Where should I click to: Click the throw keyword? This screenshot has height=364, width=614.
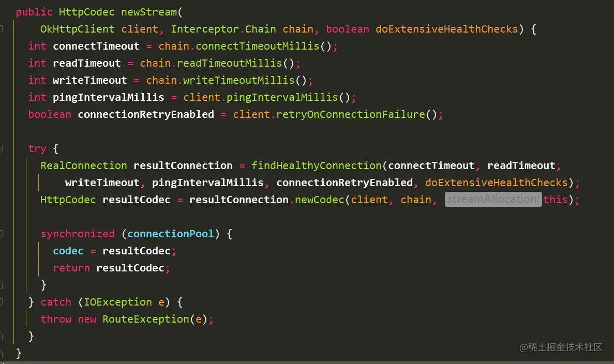click(x=56, y=320)
